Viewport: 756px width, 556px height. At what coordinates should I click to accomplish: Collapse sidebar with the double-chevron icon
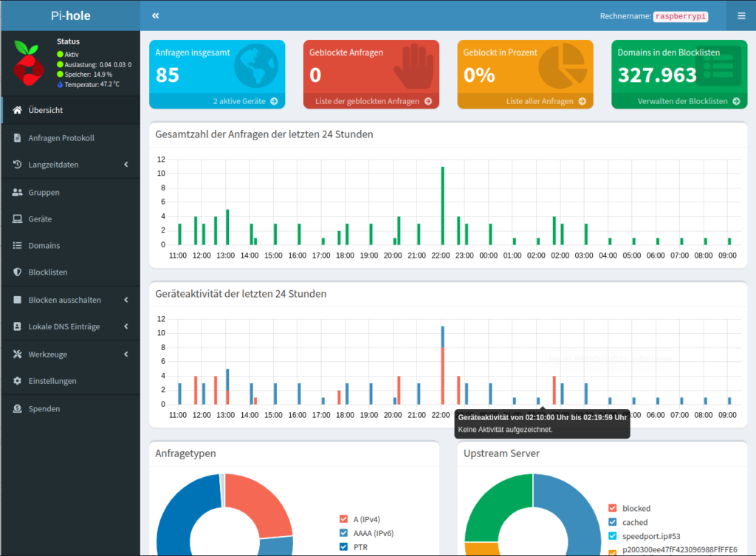[155, 16]
